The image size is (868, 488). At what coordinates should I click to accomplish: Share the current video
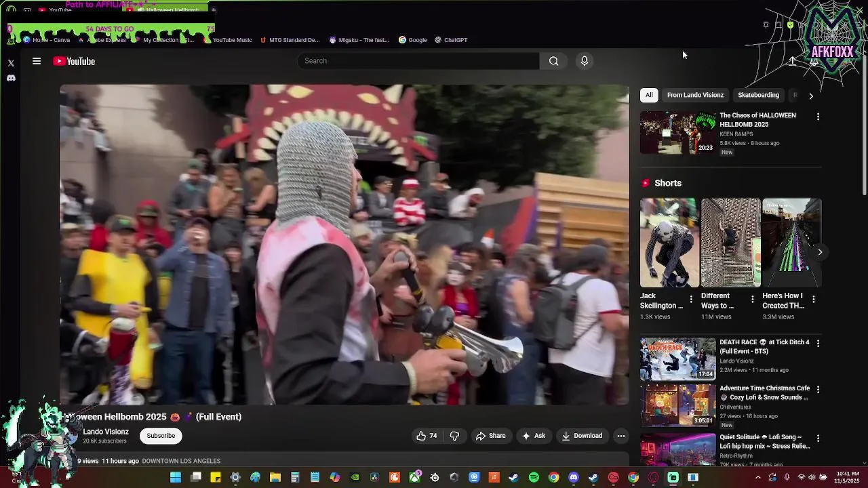pos(490,436)
